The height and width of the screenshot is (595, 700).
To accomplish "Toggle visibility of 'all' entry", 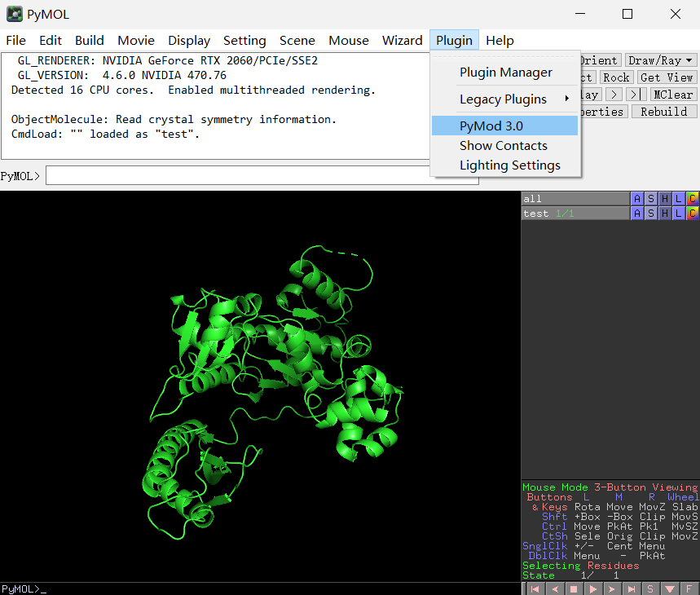I will click(x=575, y=199).
